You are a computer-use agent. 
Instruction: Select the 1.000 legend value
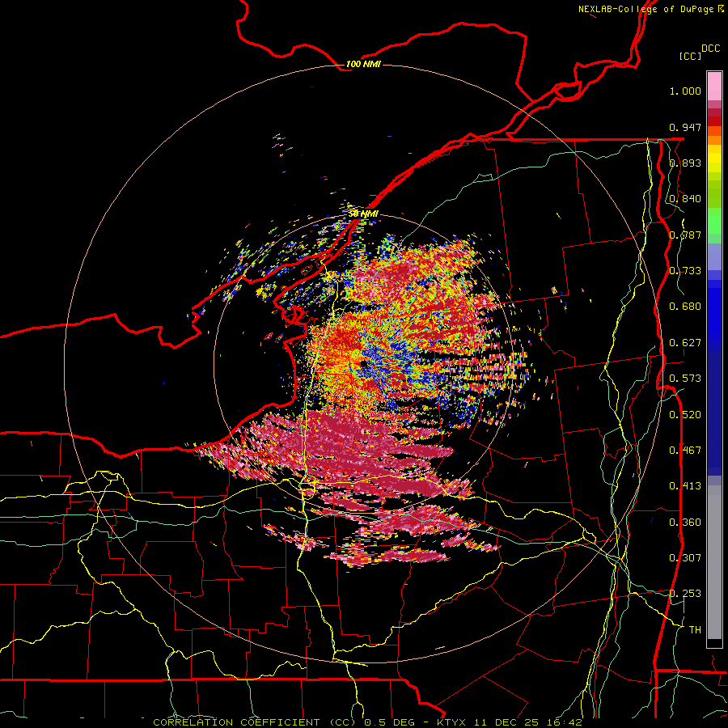685,91
